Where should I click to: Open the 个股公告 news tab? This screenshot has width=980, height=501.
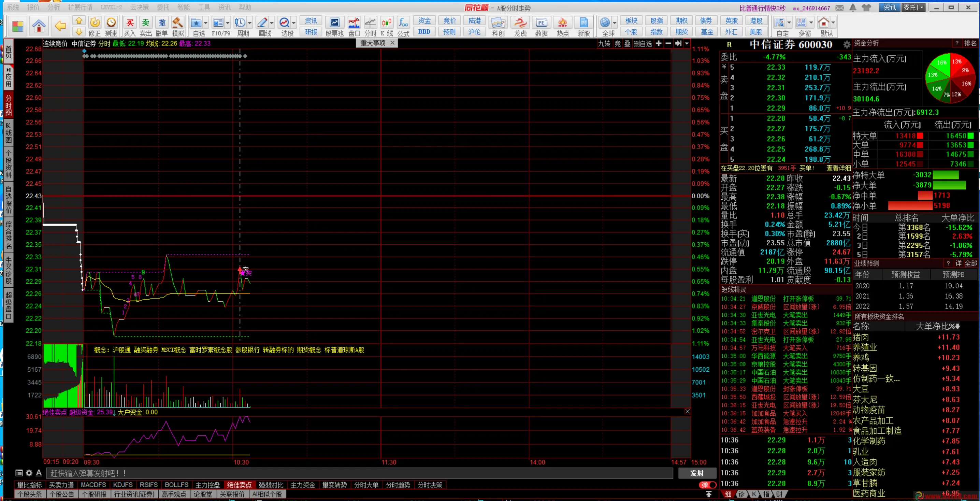click(x=62, y=494)
